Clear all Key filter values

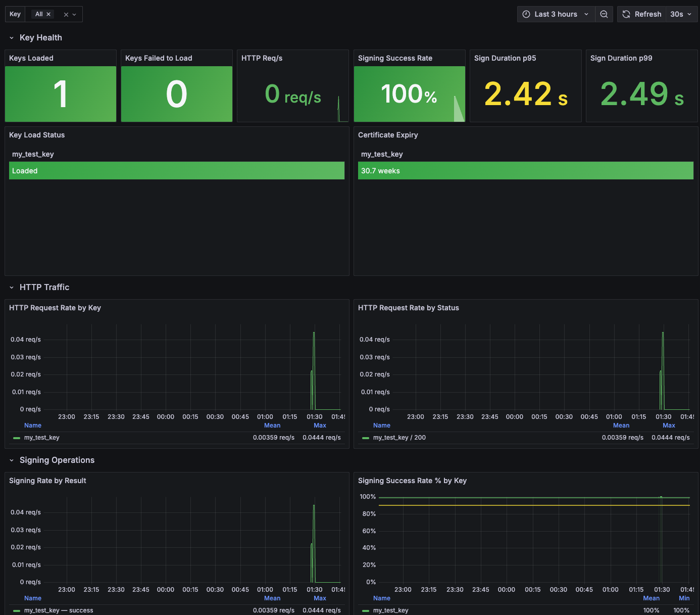coord(66,15)
